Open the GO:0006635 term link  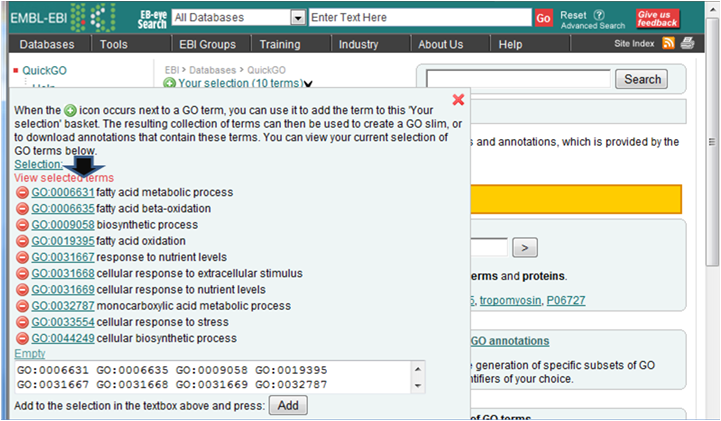(x=63, y=208)
